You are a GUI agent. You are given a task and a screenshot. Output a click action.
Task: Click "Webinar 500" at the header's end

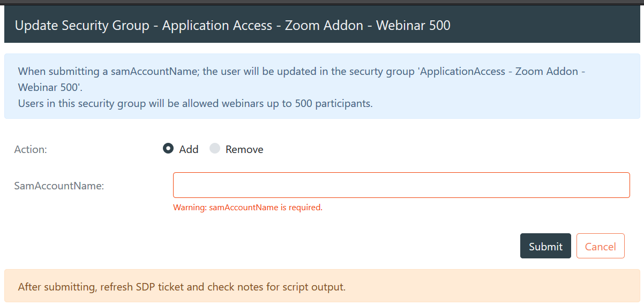tap(413, 25)
